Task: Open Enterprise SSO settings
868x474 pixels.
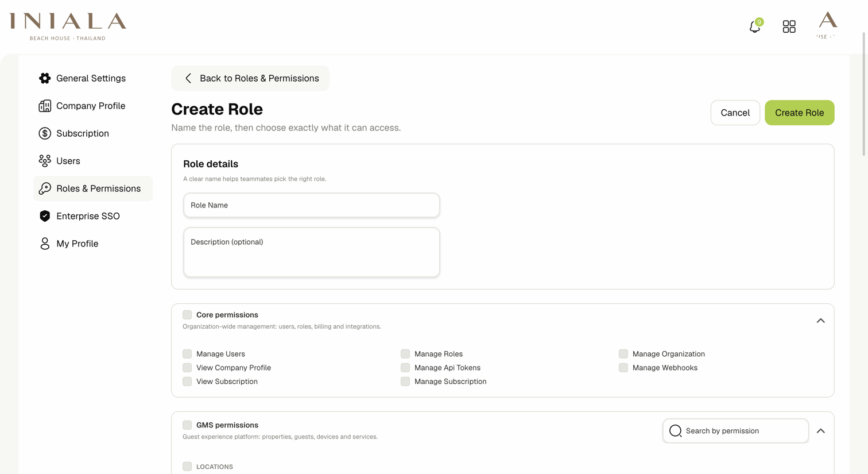Action: point(93,216)
